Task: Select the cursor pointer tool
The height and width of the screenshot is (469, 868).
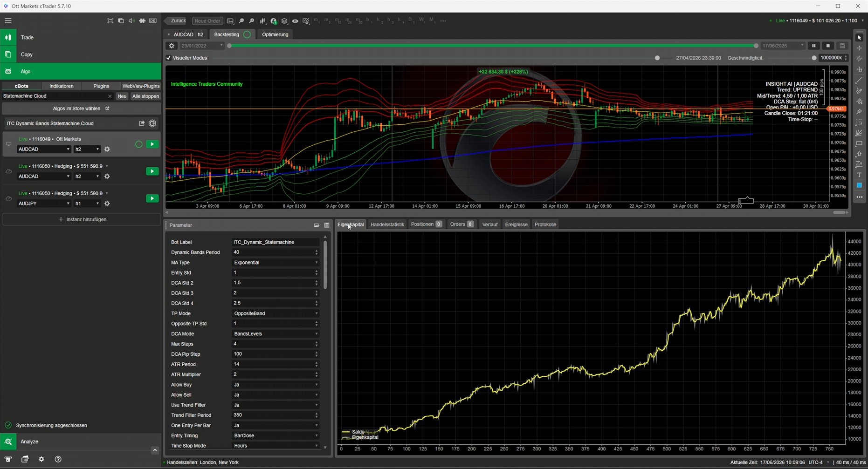Action: tap(859, 38)
